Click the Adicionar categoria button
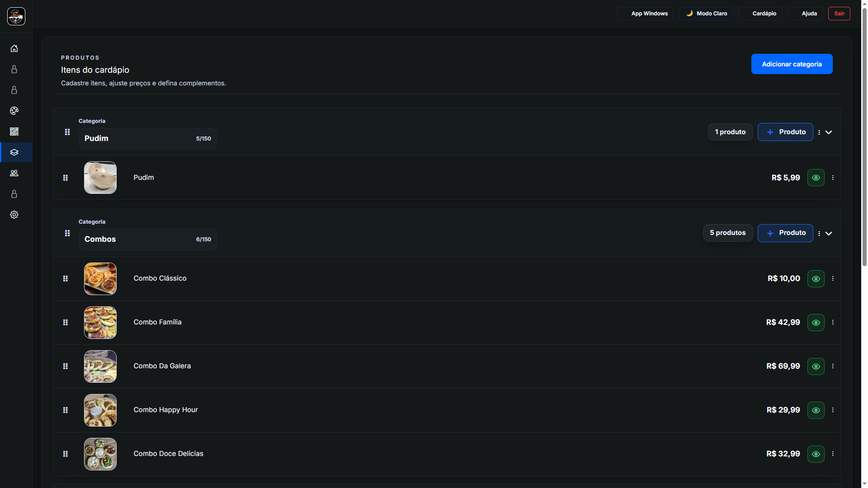The image size is (868, 488). click(x=792, y=64)
